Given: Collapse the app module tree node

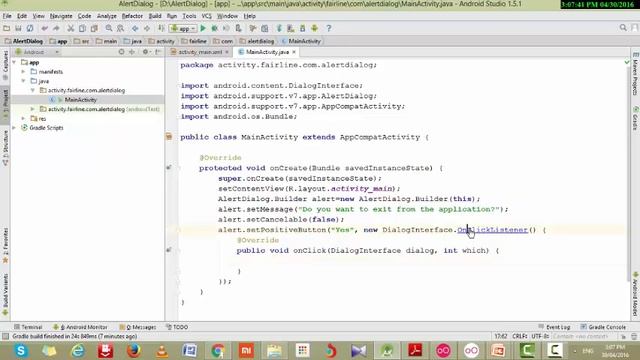Looking at the screenshot, I should tap(15, 62).
